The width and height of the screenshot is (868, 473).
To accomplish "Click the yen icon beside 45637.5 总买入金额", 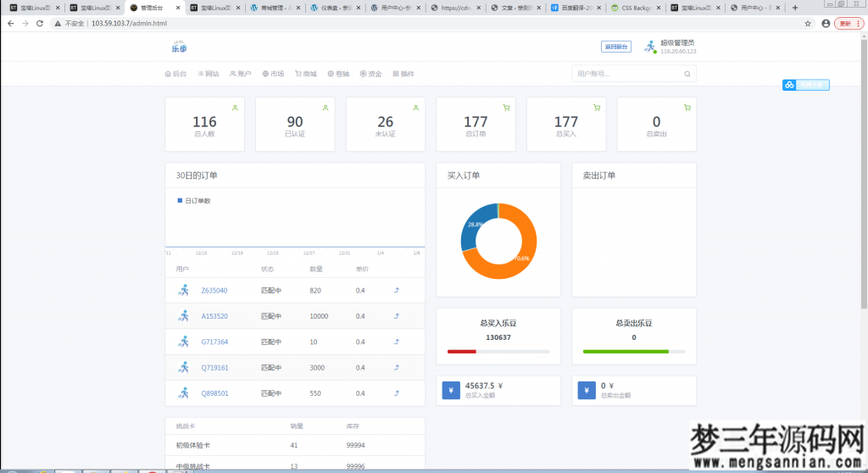I will click(x=451, y=391).
